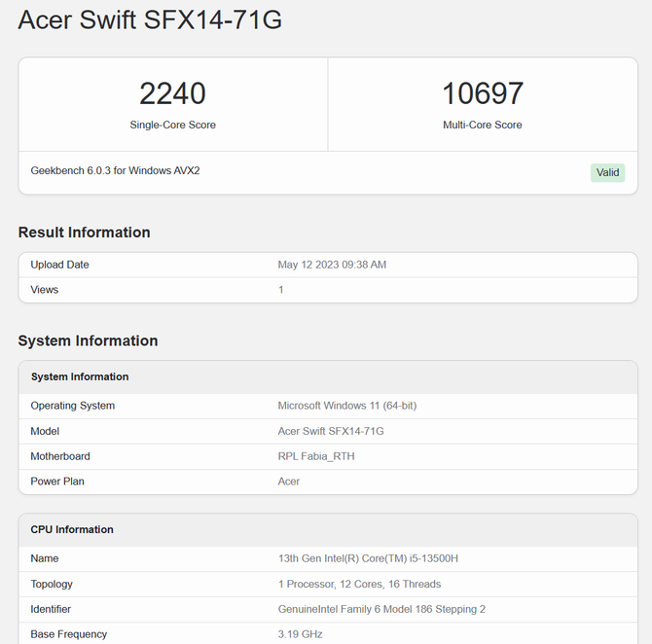Select the Acer power plan value
Screen dimensions: 652x644
tap(289, 481)
